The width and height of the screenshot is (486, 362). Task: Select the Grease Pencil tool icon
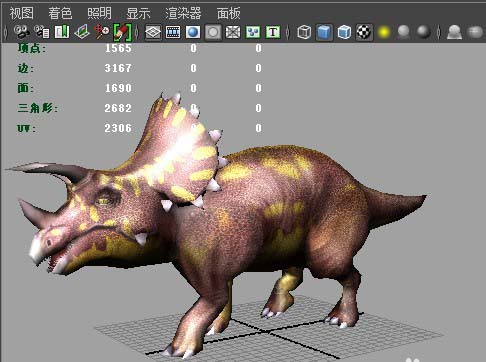coord(122,32)
